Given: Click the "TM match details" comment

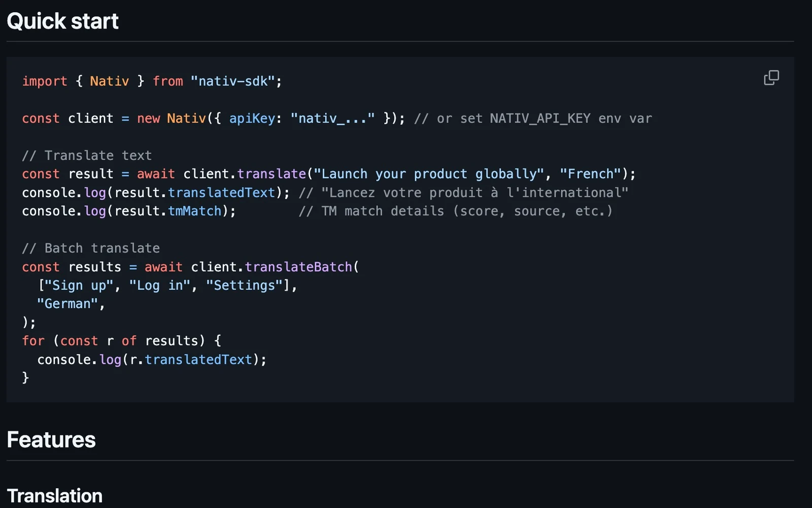Looking at the screenshot, I should [456, 211].
